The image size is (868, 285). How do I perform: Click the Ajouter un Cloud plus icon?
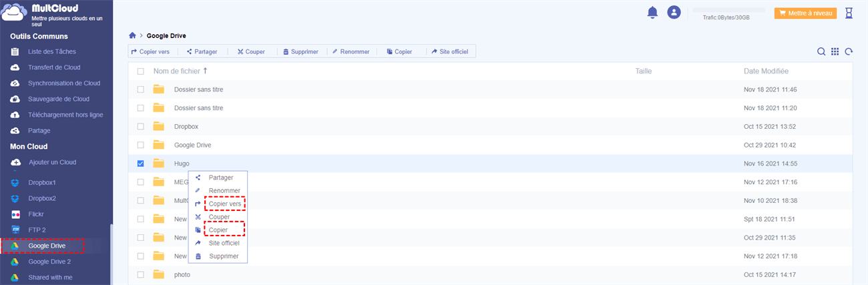[15, 162]
